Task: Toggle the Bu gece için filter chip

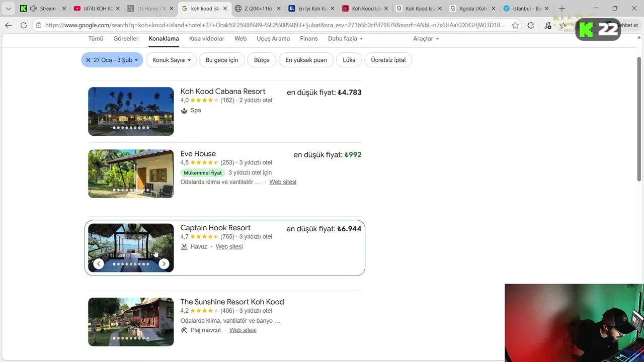Action: point(222,60)
